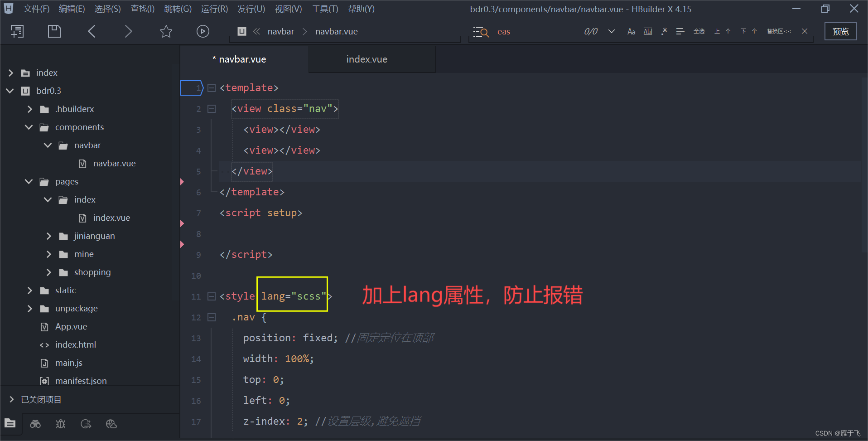Select App.vue in file tree
Screen dimensions: 868x441
[71, 326]
